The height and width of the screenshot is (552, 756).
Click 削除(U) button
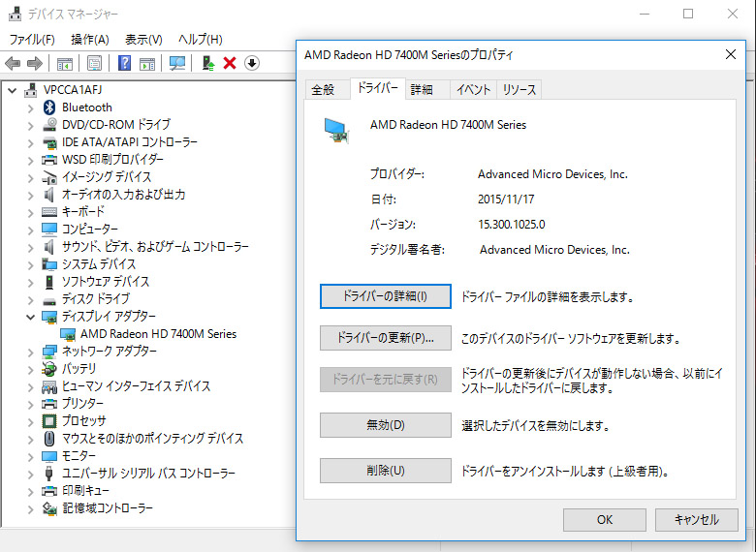[385, 471]
